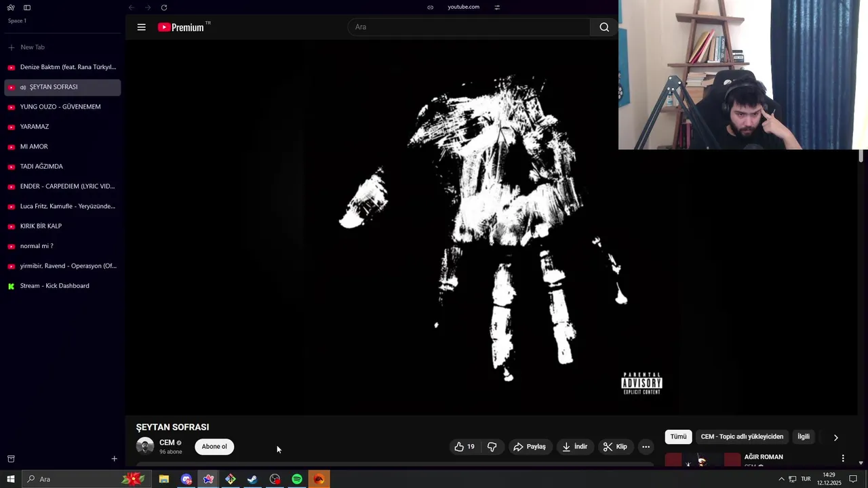
Task: Open the 'normal mi ?' tab
Action: (x=62, y=246)
